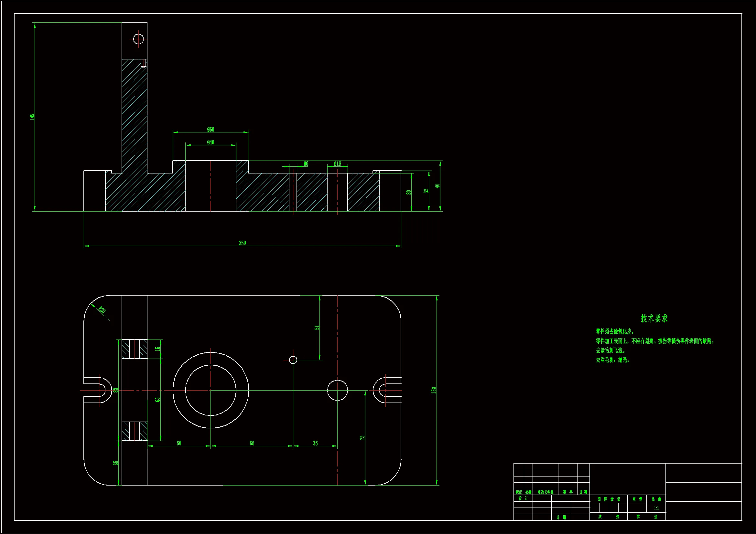The image size is (756, 534).
Task: Click the R20 corner radius label
Action: [x=102, y=310]
